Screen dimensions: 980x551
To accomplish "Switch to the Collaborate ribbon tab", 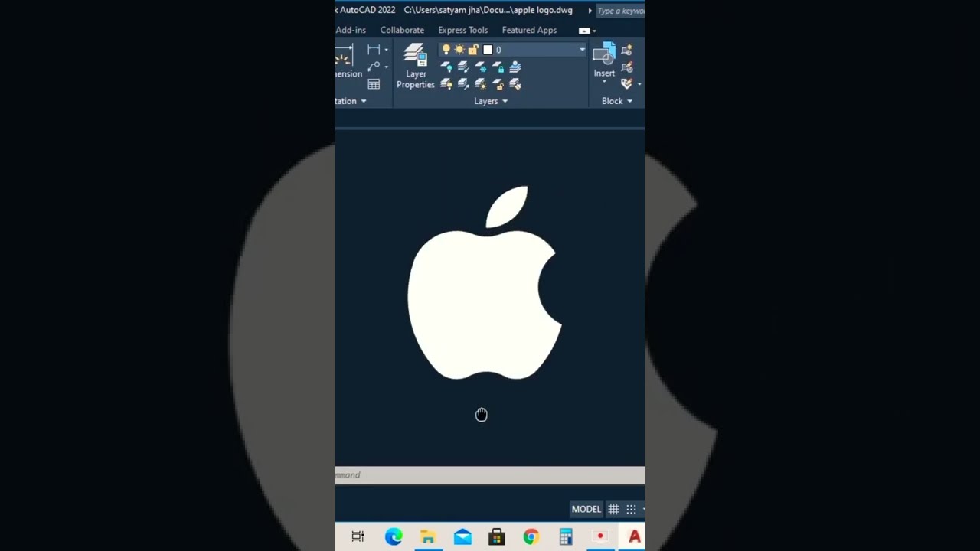I will click(x=402, y=30).
